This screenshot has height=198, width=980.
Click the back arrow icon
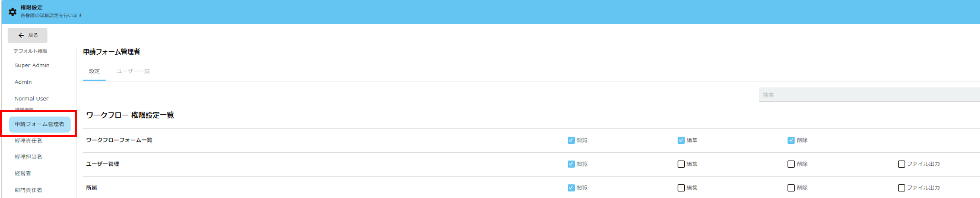(21, 35)
